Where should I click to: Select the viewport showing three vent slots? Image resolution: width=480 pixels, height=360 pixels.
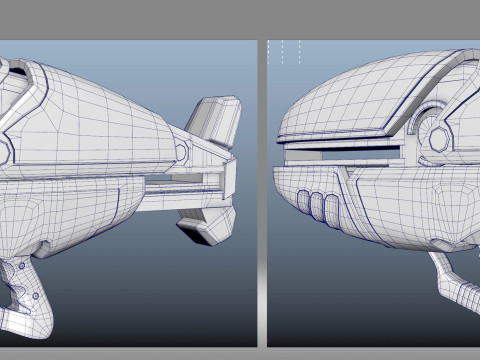click(x=374, y=193)
